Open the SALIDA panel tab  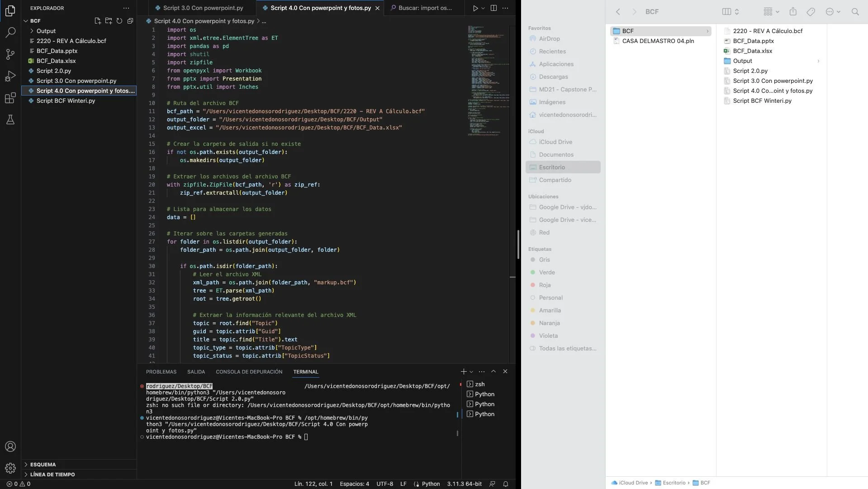tap(196, 372)
